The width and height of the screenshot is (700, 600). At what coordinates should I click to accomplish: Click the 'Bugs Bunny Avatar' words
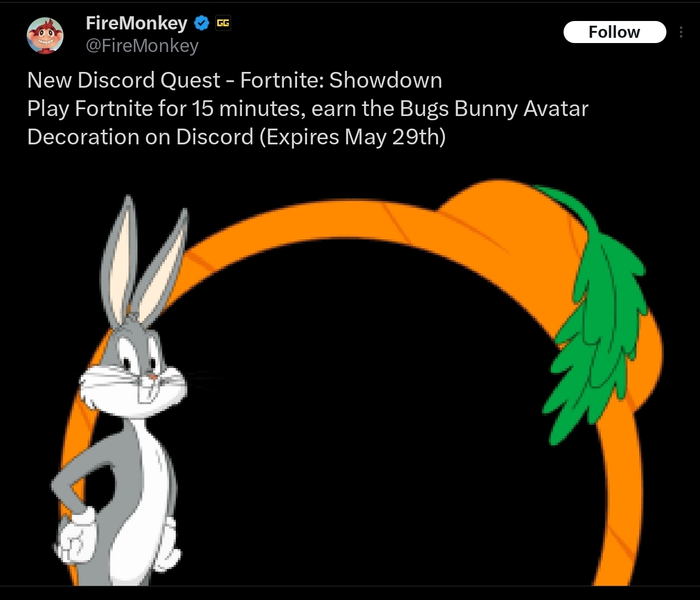tap(494, 109)
